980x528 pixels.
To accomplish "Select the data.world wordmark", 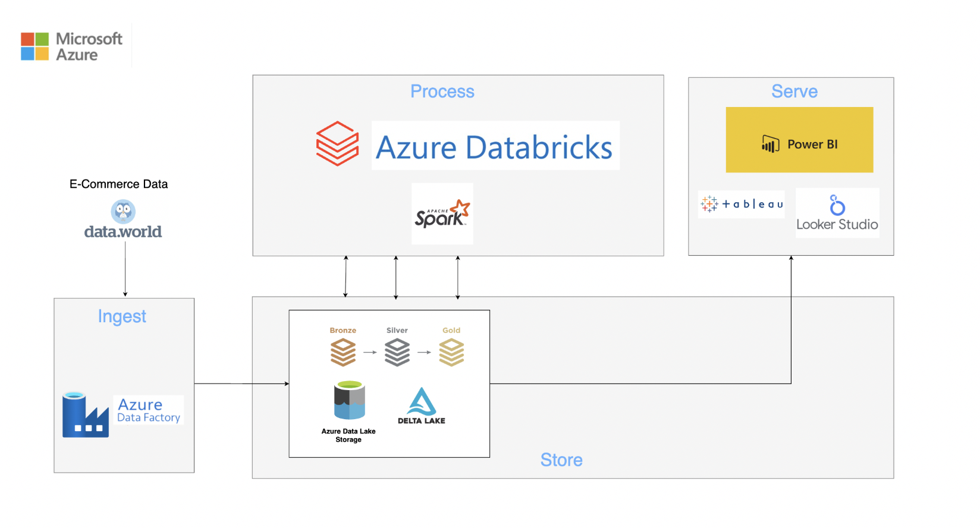I will pyautogui.click(x=123, y=231).
